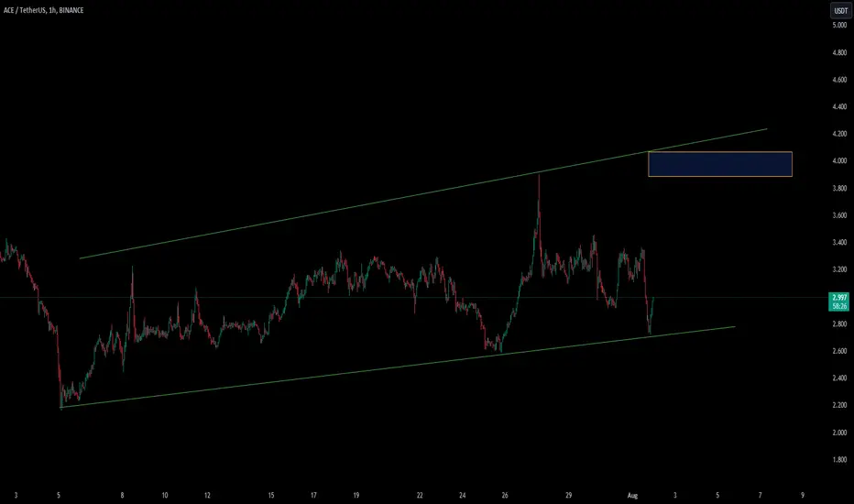
Task: Click the date 24 on time axis
Action: click(462, 495)
